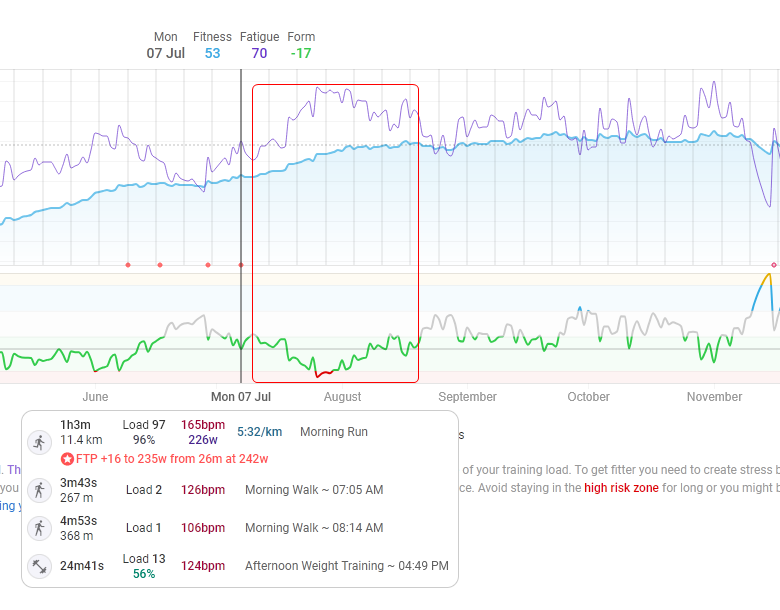This screenshot has height=610, width=780.
Task: Click the hollow red marker at the chart's right edge
Action: (774, 265)
